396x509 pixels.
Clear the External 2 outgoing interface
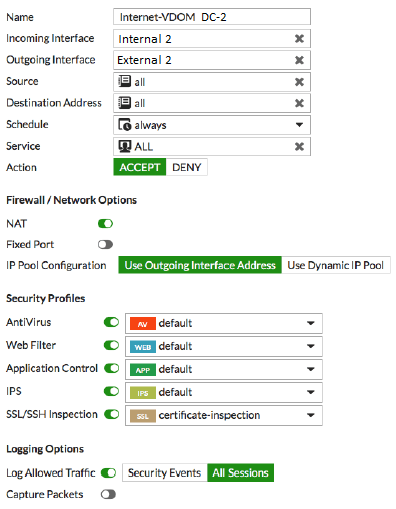click(299, 60)
